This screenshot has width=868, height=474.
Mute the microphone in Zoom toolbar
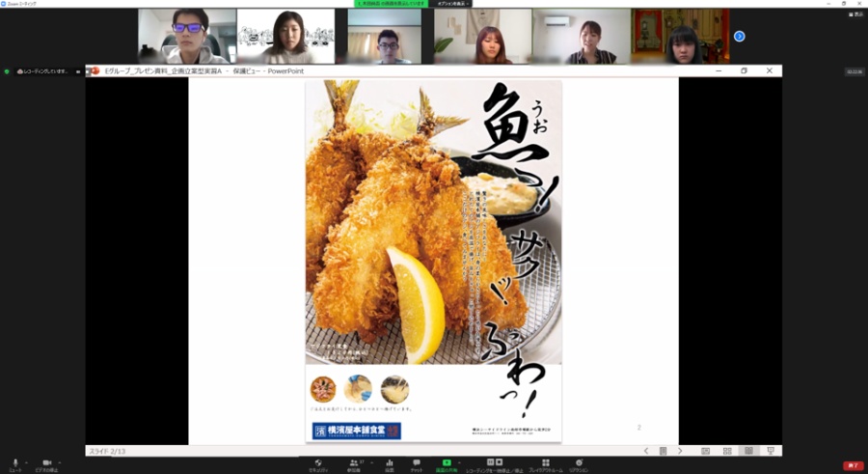point(14,463)
